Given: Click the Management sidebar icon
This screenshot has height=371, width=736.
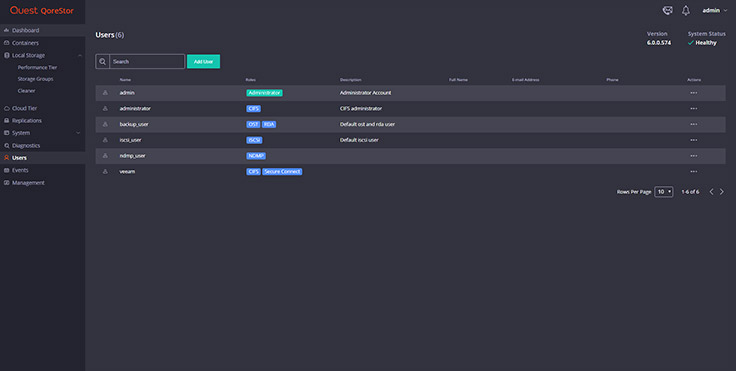Looking at the screenshot, I should pos(7,183).
